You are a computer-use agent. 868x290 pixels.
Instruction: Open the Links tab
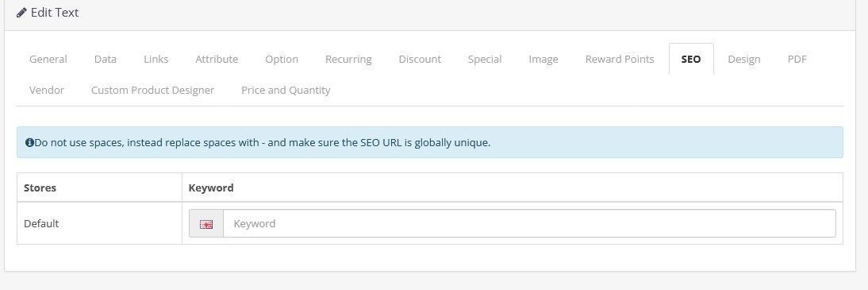tap(156, 59)
